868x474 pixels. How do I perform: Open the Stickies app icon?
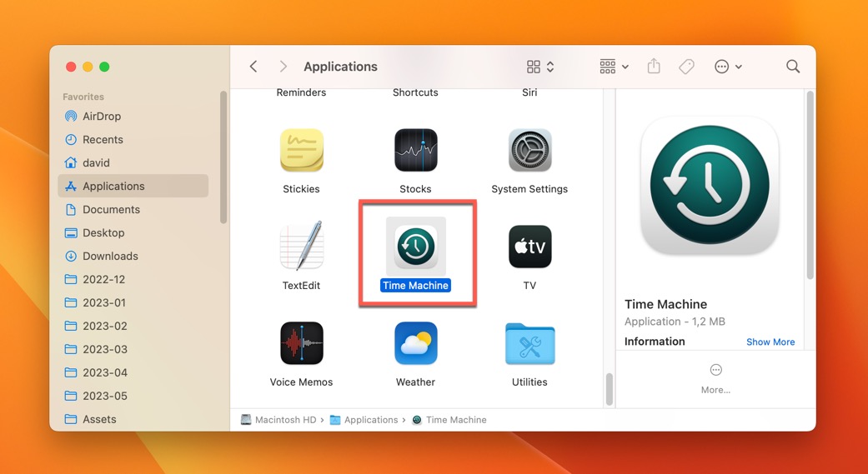coord(301,151)
